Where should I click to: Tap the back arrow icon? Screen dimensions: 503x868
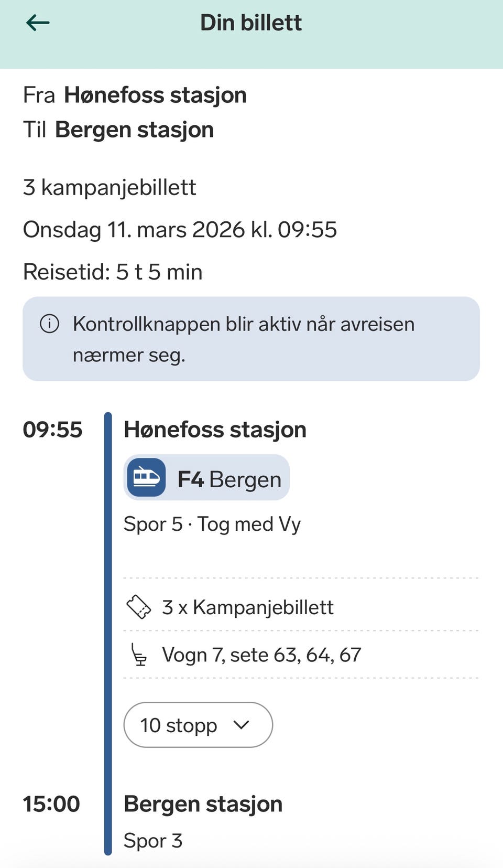pos(38,23)
